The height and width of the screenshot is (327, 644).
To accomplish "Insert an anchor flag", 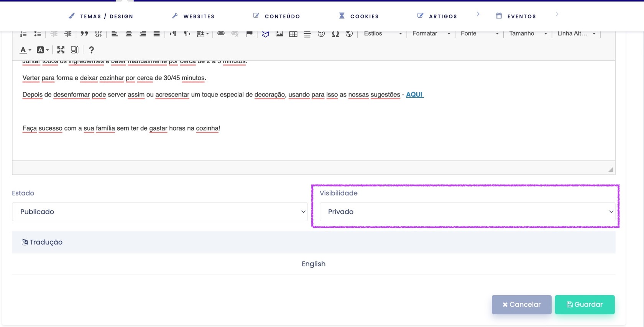I will click(249, 34).
